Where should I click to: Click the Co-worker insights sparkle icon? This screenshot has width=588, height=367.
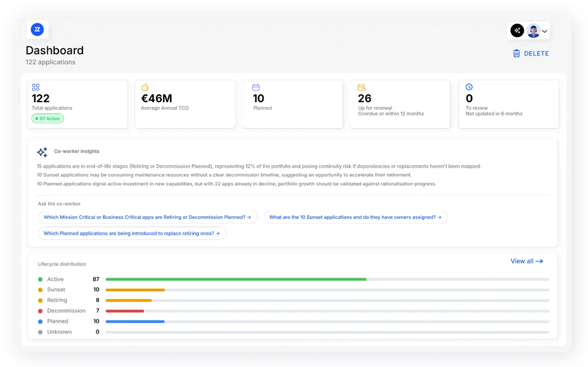pyautogui.click(x=42, y=151)
